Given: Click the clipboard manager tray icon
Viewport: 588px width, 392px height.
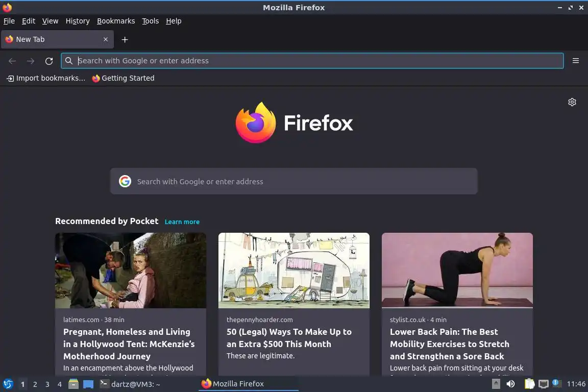Looking at the screenshot, I should click(529, 384).
